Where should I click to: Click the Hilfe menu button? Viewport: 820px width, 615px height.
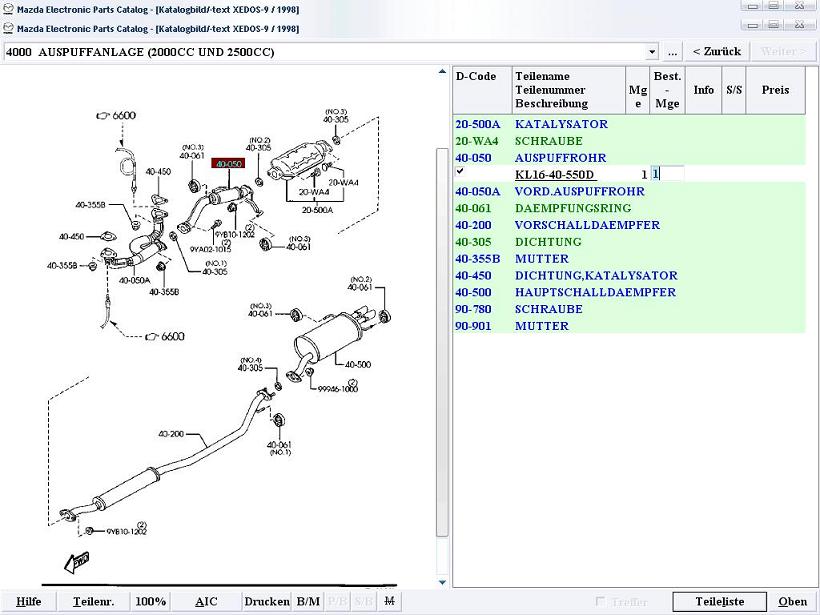pyautogui.click(x=29, y=601)
